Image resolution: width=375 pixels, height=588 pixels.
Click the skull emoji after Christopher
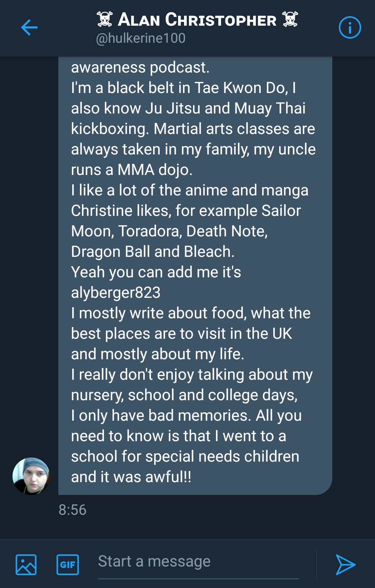pyautogui.click(x=290, y=19)
